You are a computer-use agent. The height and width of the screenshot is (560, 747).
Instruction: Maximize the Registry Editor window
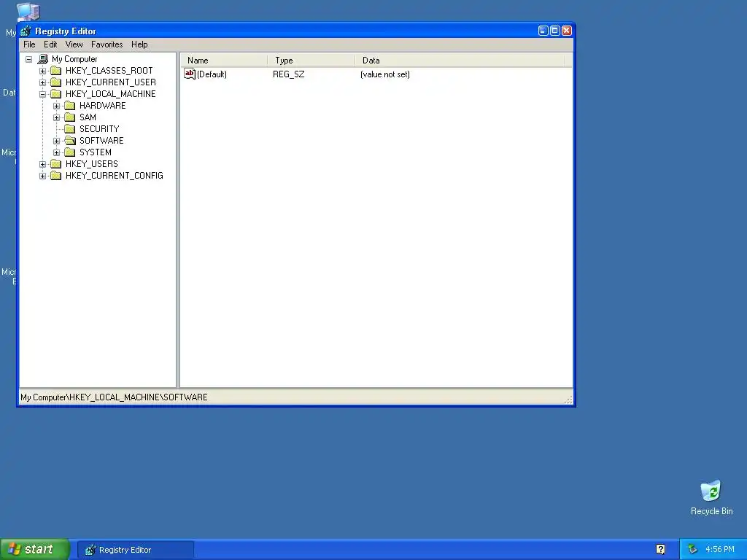555,31
